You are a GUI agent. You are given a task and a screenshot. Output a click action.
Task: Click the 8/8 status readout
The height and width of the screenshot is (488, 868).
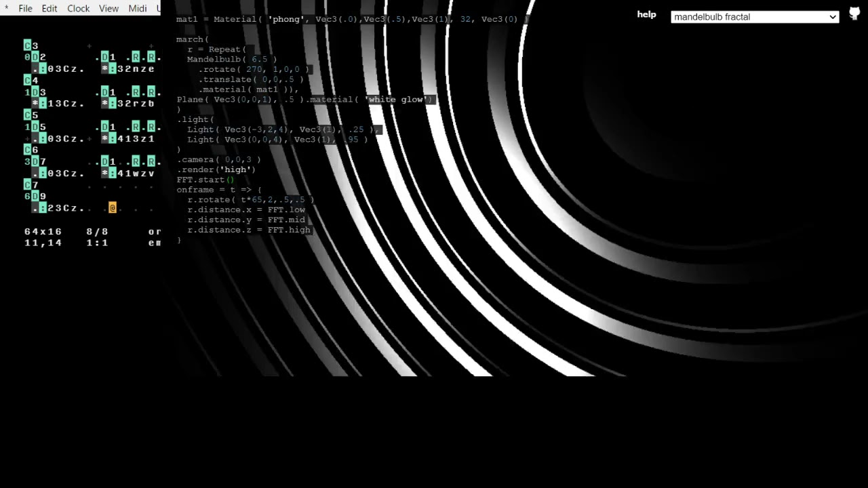point(97,231)
